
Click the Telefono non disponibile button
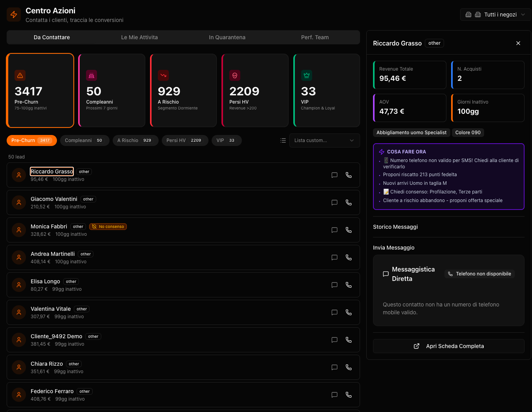pyautogui.click(x=479, y=273)
